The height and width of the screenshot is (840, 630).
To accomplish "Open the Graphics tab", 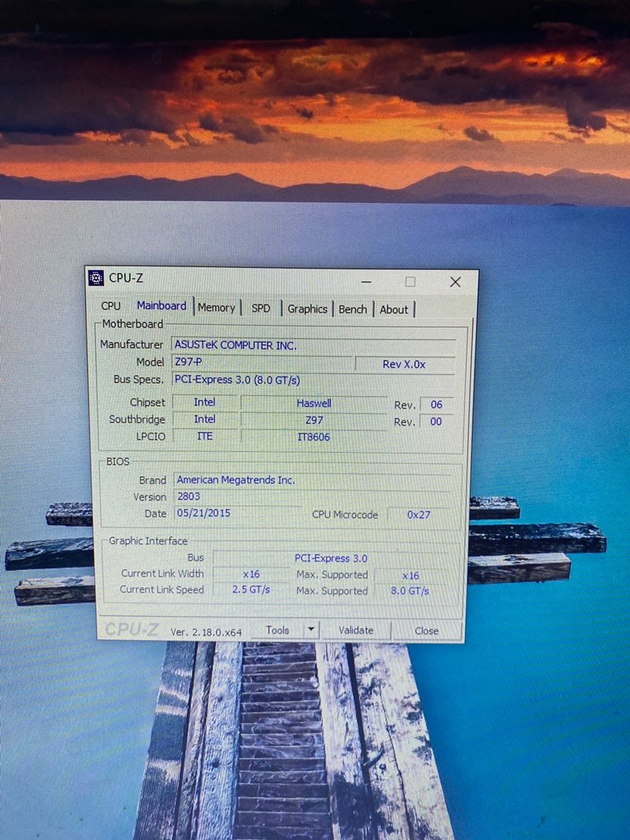I will tap(307, 309).
